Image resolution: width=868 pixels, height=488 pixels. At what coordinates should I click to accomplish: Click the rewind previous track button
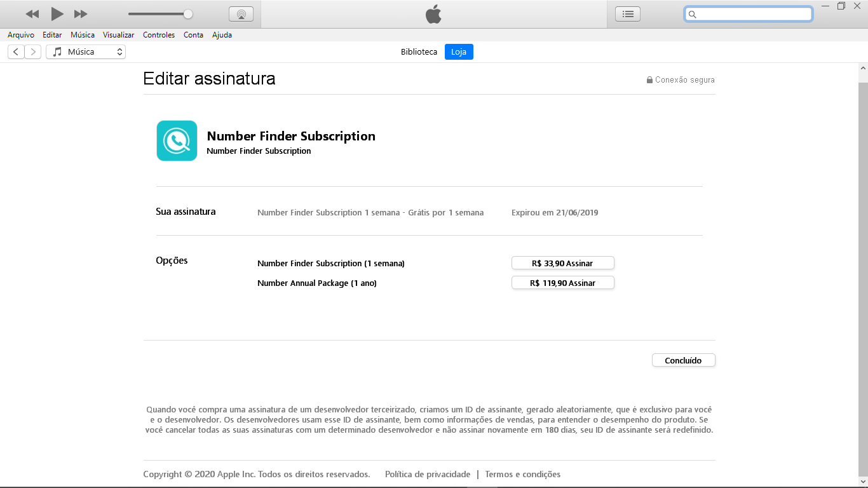point(32,14)
